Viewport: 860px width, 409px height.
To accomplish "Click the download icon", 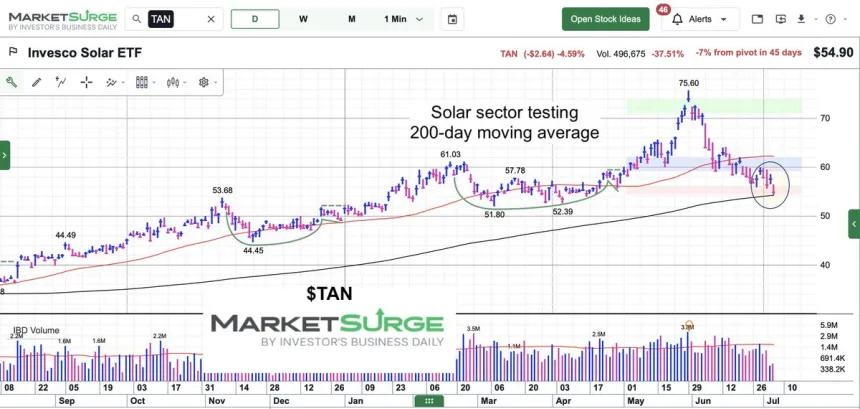I will pyautogui.click(x=801, y=19).
